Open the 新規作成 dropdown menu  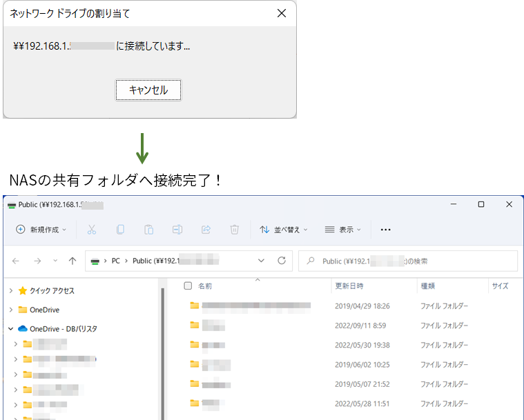[x=41, y=230]
